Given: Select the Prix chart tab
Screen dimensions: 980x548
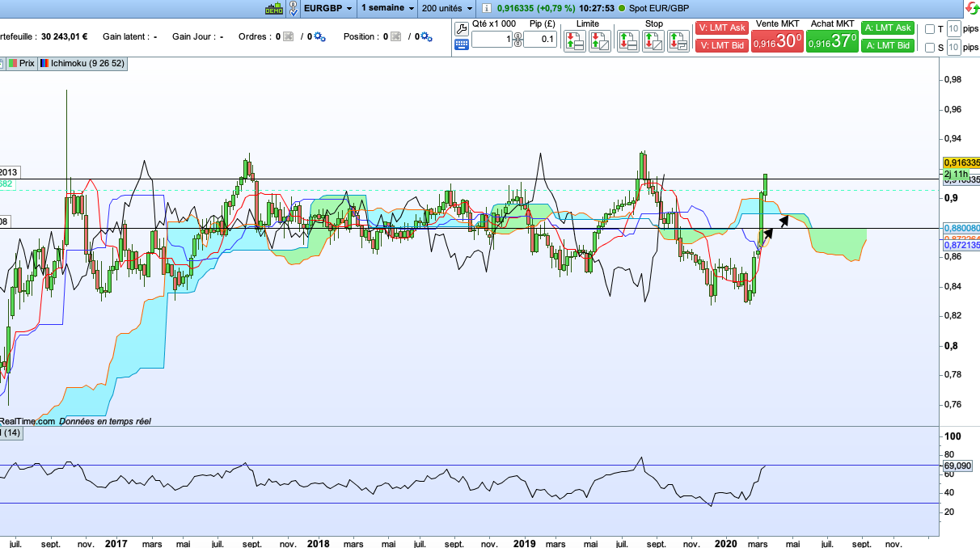Looking at the screenshot, I should (x=22, y=63).
